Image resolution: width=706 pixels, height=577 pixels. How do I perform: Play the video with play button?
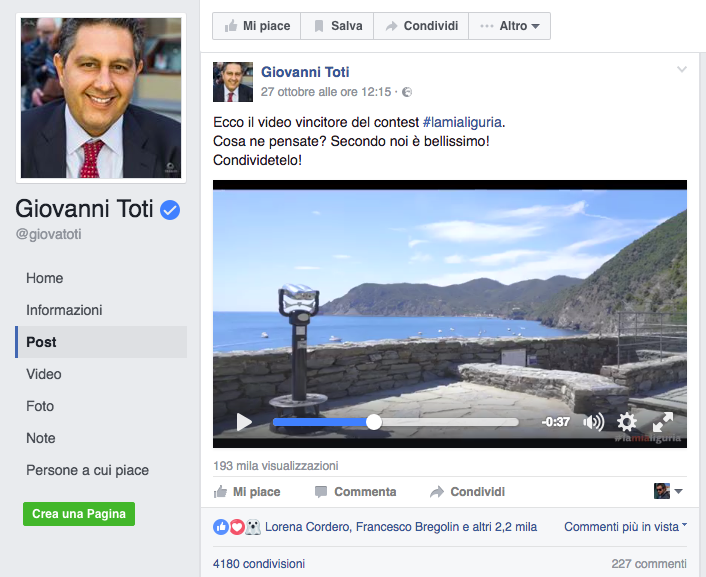(x=244, y=422)
